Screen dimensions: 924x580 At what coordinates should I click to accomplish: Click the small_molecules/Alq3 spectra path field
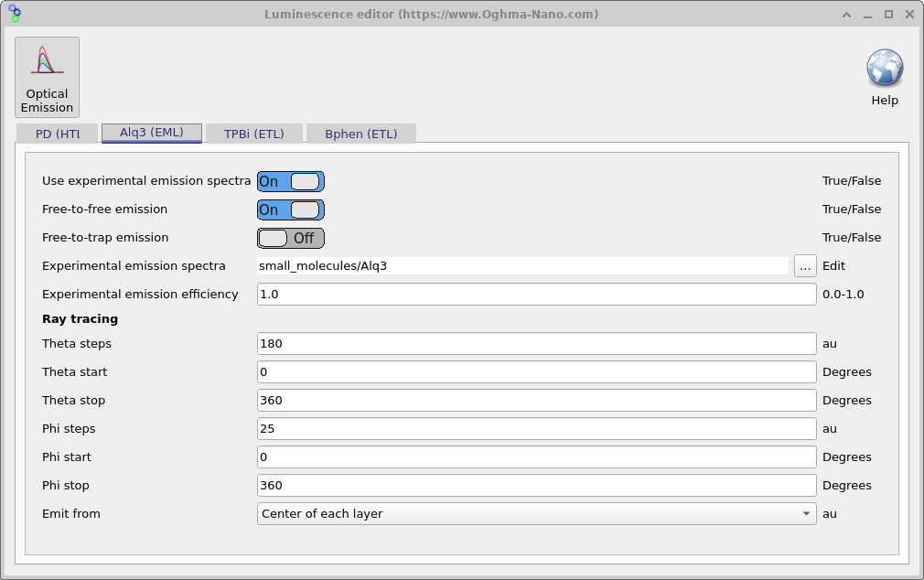(521, 266)
